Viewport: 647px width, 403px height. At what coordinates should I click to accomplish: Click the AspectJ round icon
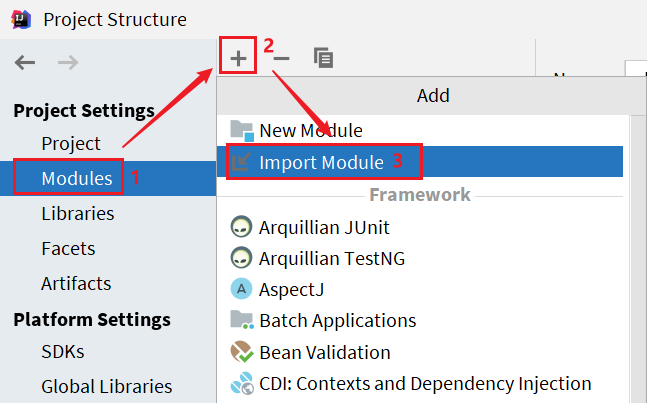coord(241,289)
